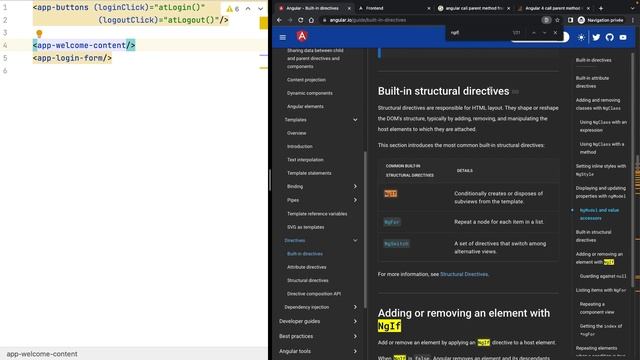Viewport: 640px width, 360px height.
Task: Click the Angular logo in header
Action: pos(302,36)
